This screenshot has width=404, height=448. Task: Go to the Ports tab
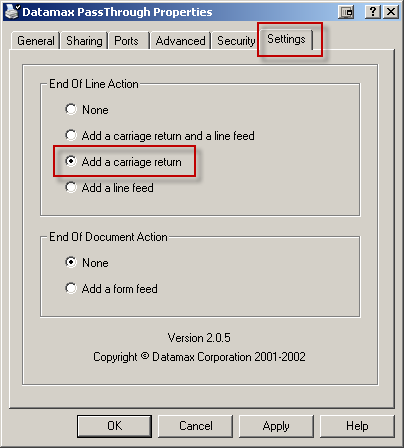[126, 41]
